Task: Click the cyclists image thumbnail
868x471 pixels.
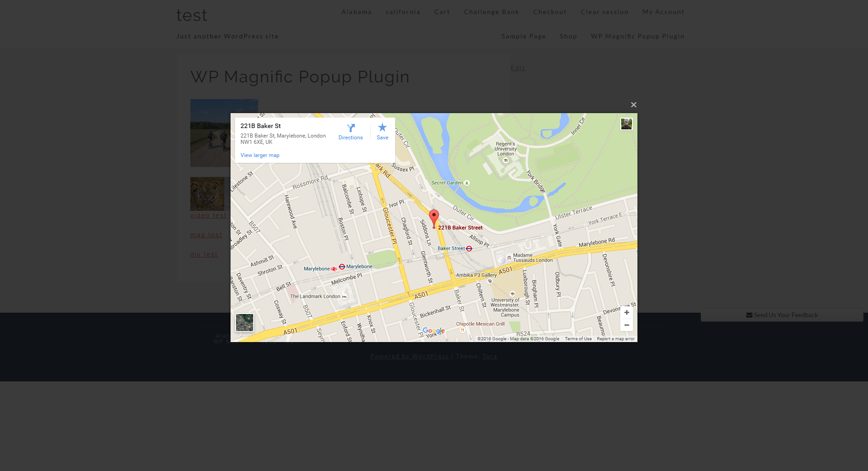Action: (x=211, y=133)
